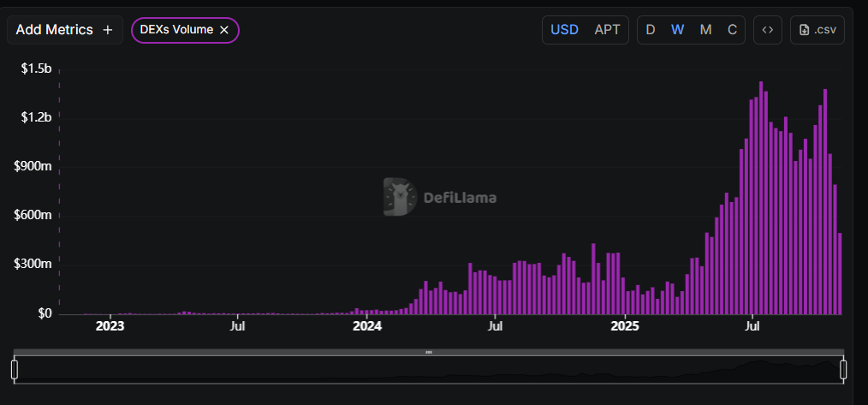Click the middle of the range navigator track
Screen dimensions: 868x405
tap(429, 370)
